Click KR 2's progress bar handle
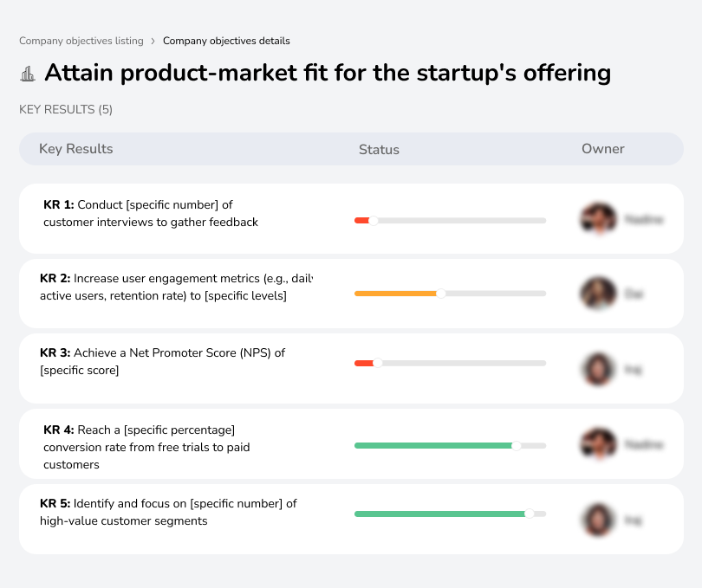 click(442, 294)
